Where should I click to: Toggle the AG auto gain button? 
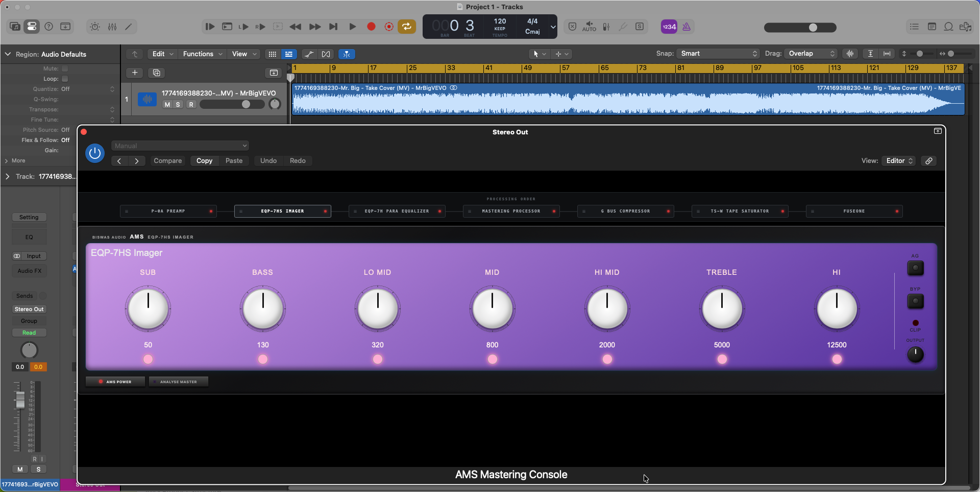[915, 268]
